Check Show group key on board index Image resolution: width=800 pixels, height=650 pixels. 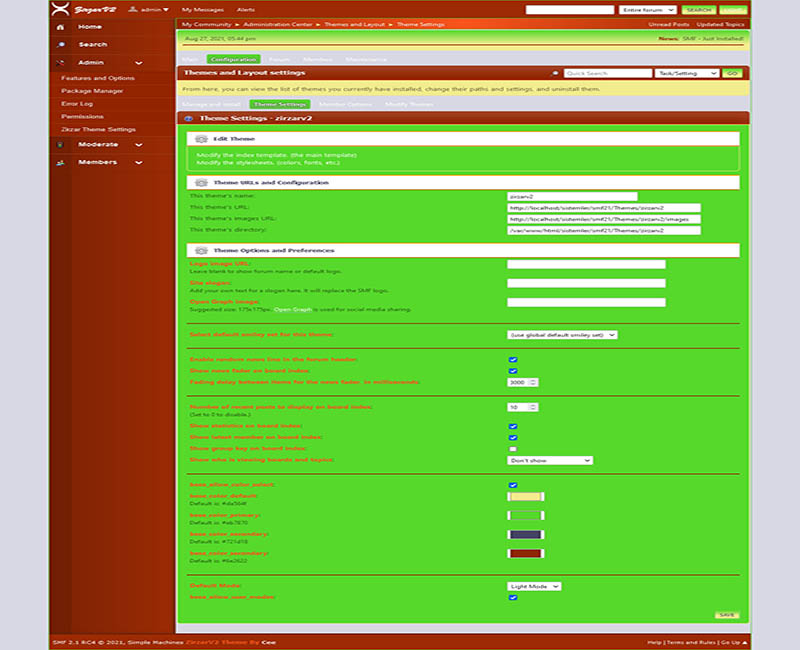point(513,449)
